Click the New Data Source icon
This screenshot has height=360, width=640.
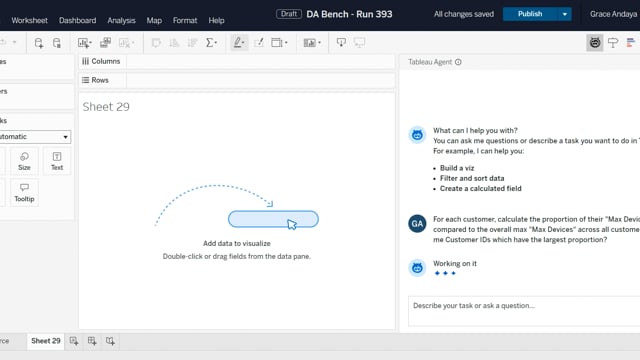(x=38, y=43)
